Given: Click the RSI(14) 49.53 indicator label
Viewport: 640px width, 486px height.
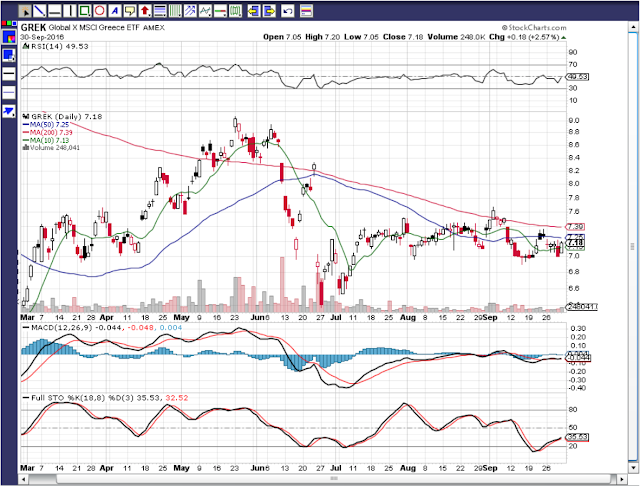Looking at the screenshot, I should [60, 47].
